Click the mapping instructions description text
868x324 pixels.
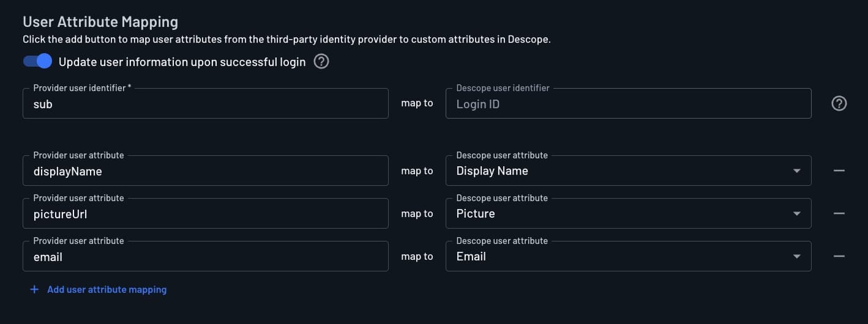click(x=286, y=40)
